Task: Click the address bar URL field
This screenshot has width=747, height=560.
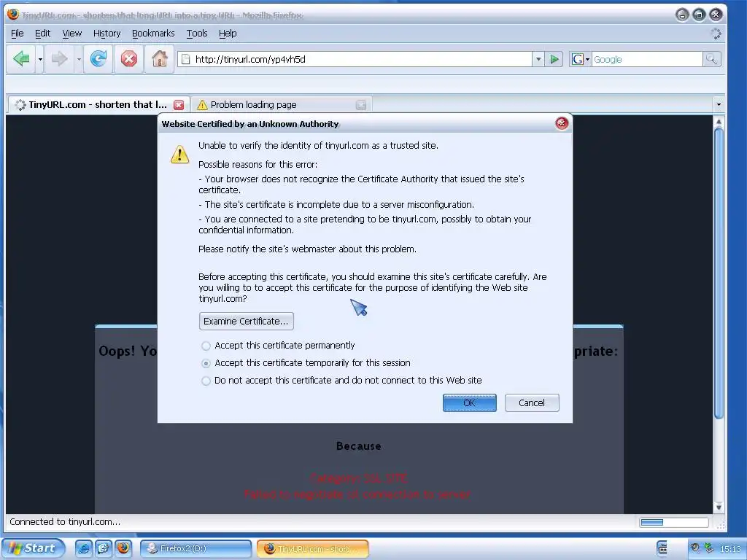Action: pyautogui.click(x=355, y=60)
